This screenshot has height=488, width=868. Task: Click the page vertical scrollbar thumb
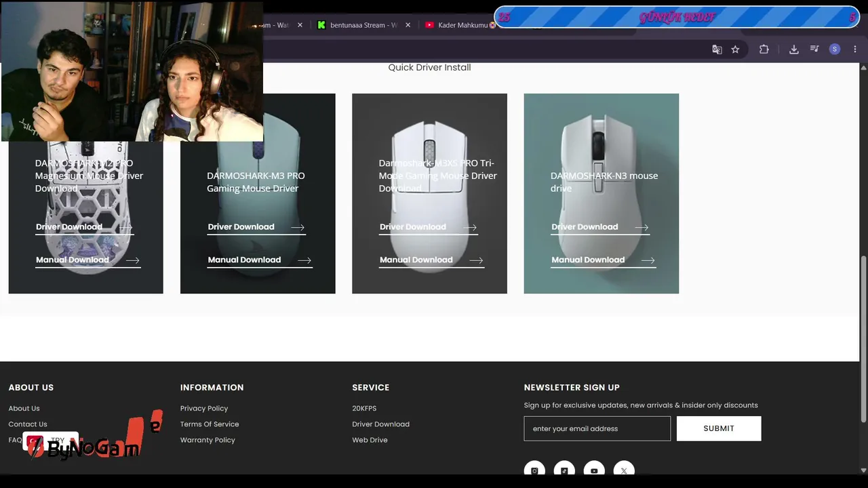point(863,339)
